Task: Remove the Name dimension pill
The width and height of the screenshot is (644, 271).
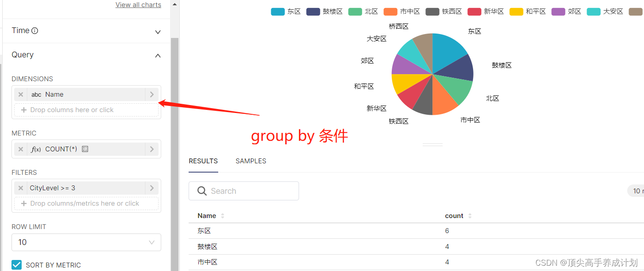Action: (20, 94)
